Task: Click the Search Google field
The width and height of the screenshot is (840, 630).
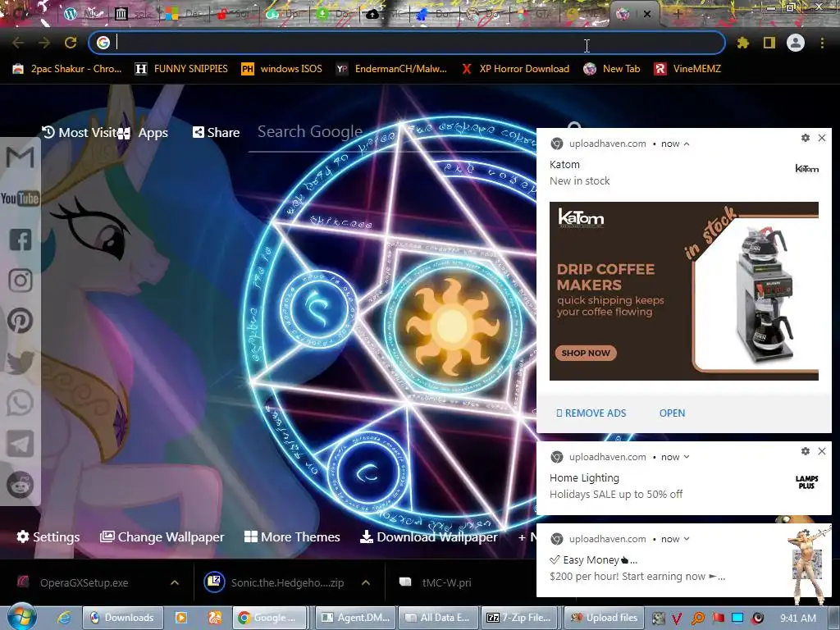Action: pos(391,132)
